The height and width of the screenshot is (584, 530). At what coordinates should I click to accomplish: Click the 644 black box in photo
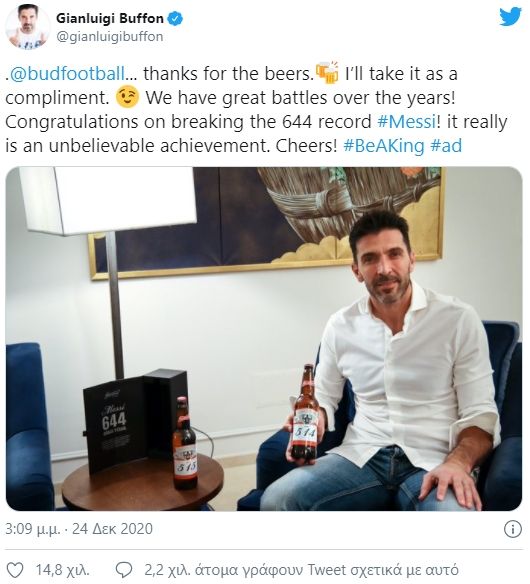[135, 421]
